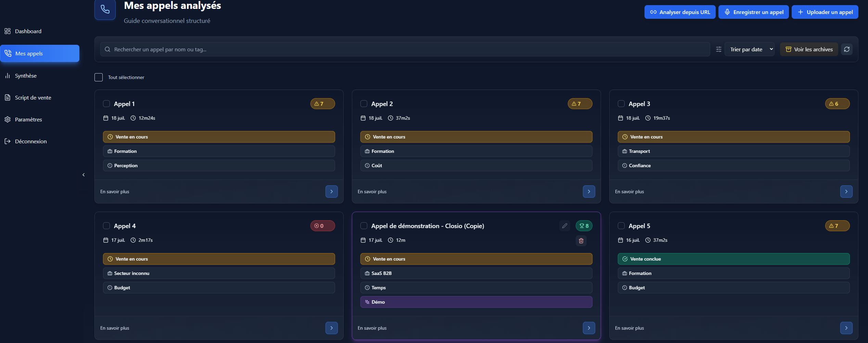The image size is (868, 343).
Task: Click the pencil edit icon on demo call
Action: [x=564, y=226]
